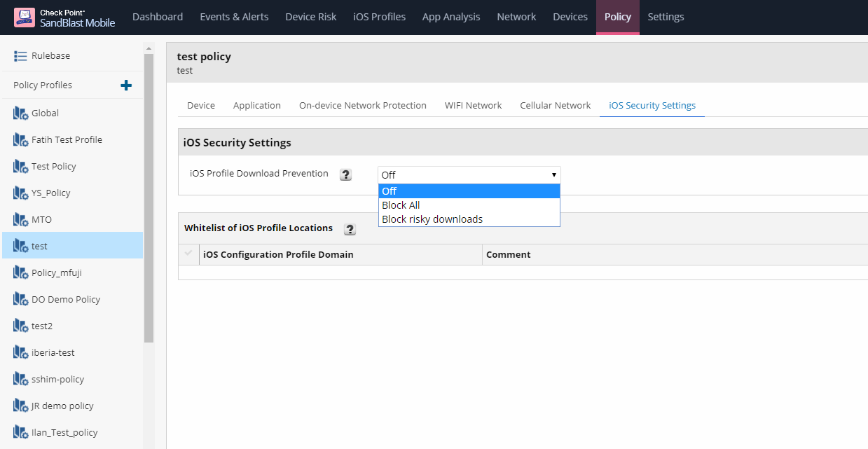
Task: Open help for Whitelist of iOS Profile Locations
Action: tap(350, 229)
